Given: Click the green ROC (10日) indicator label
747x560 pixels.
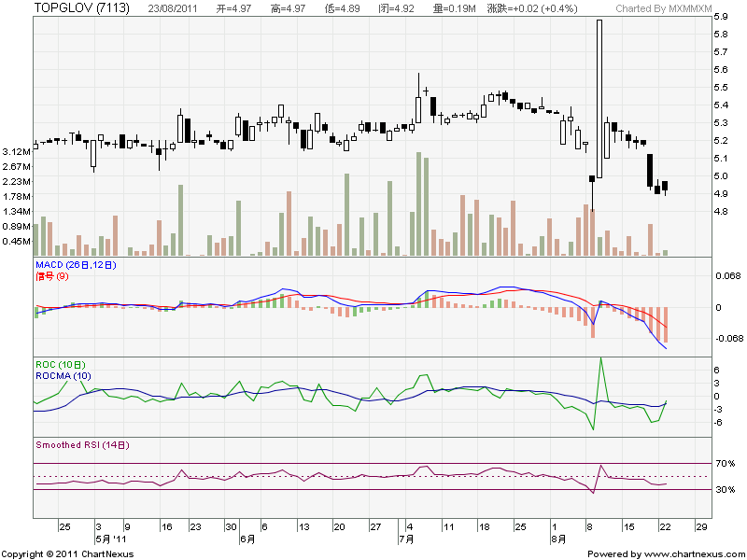Looking at the screenshot, I should 61,365.
